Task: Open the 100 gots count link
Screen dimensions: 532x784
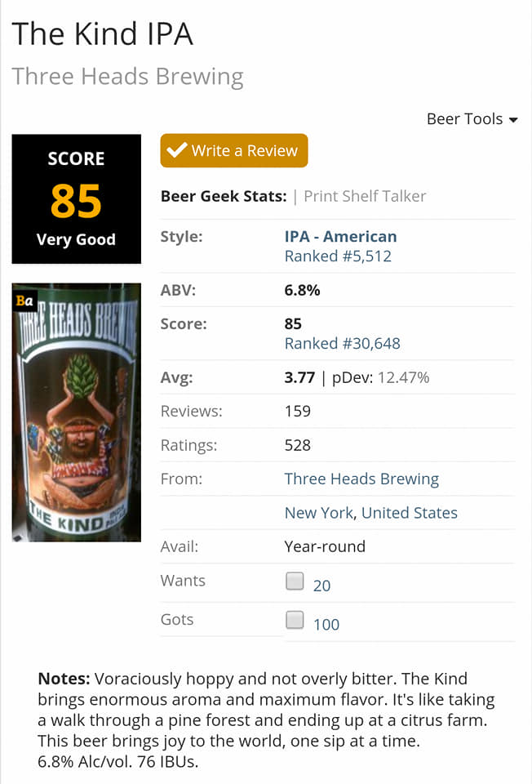Action: click(x=326, y=625)
